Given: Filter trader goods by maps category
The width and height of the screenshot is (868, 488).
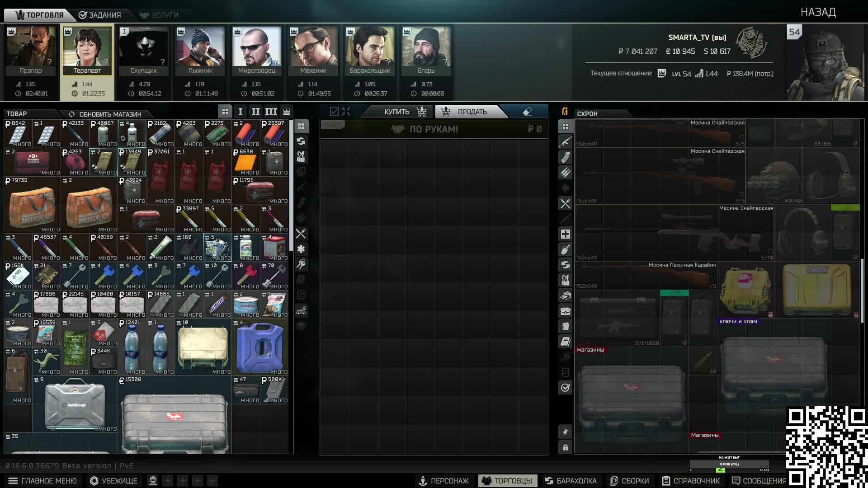Looking at the screenshot, I should [301, 310].
